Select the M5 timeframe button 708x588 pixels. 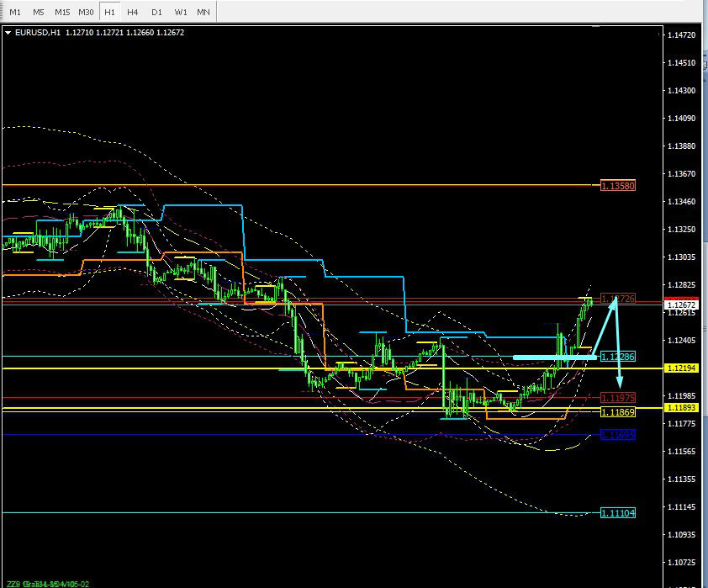[x=39, y=13]
